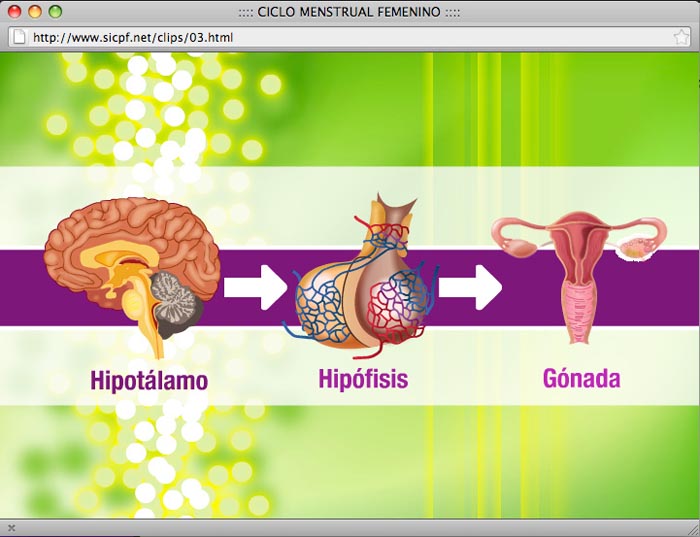Minimize the window with the yellow button
The height and width of the screenshot is (537, 700).
[35, 12]
